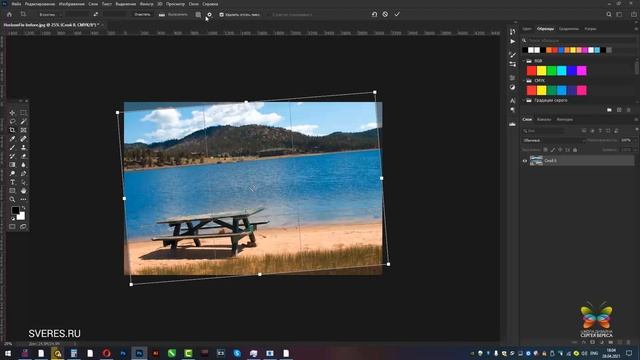This screenshot has width=640, height=360.
Task: Delete swatch with trash icon
Action: pyautogui.click(x=629, y=110)
